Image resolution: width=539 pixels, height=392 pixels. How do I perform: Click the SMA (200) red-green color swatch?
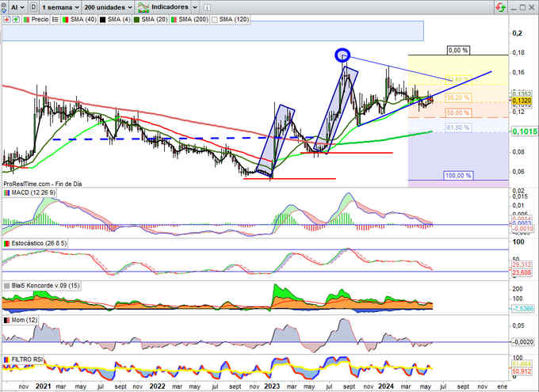[174, 20]
